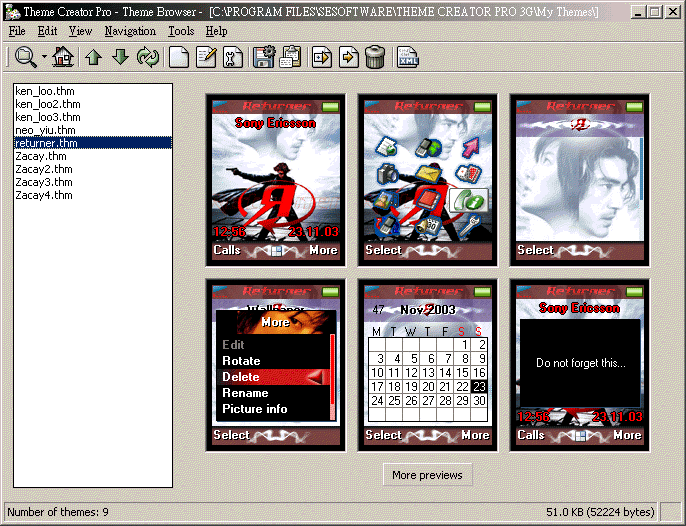Open the Tools menu

(181, 31)
